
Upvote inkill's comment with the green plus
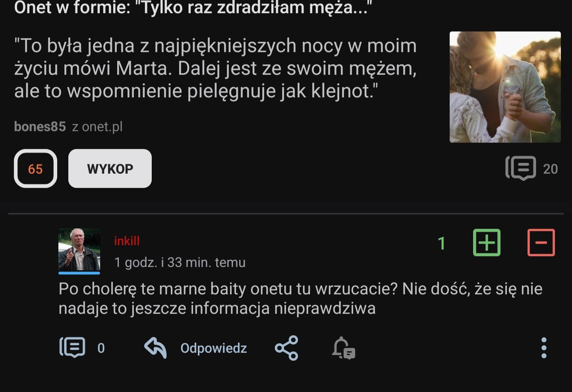(x=487, y=243)
